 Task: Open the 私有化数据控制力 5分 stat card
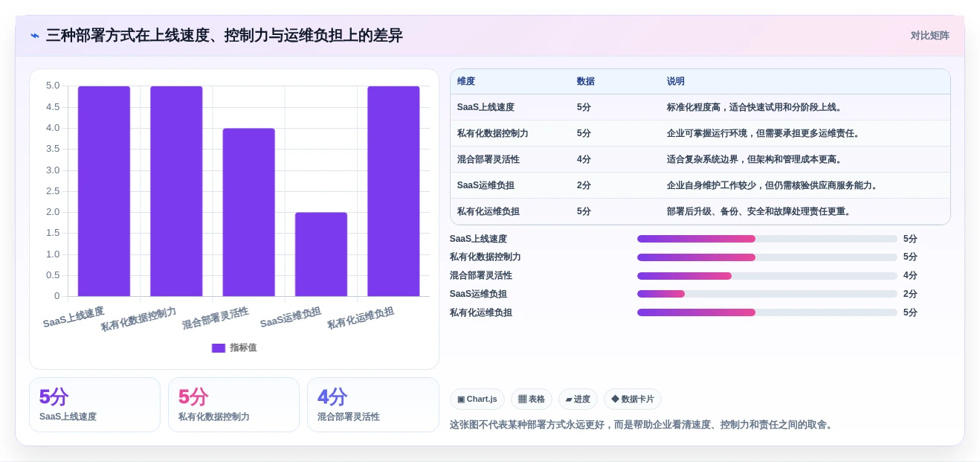233,405
